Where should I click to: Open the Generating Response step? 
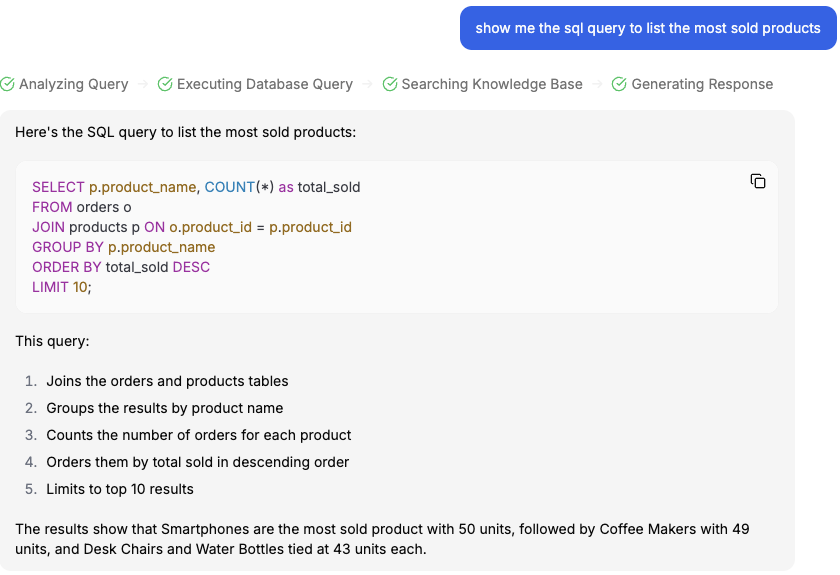coord(702,84)
